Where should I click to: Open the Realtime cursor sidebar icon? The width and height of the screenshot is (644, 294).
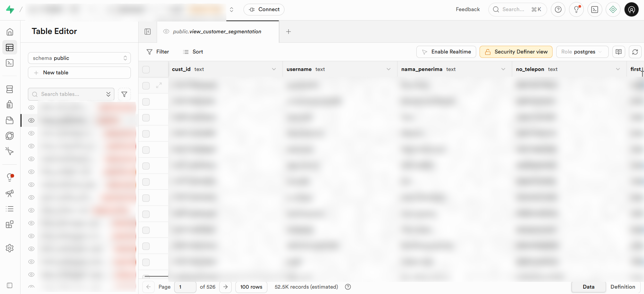[10, 151]
